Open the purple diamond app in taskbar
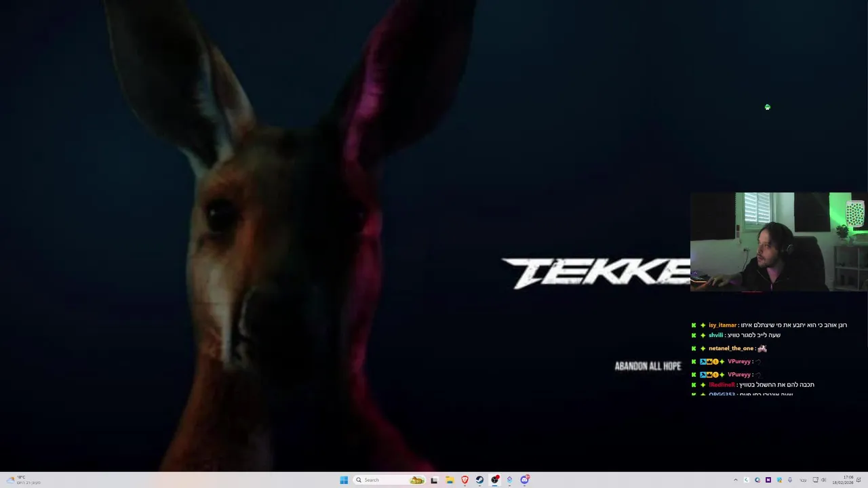868x488 pixels. [x=509, y=480]
